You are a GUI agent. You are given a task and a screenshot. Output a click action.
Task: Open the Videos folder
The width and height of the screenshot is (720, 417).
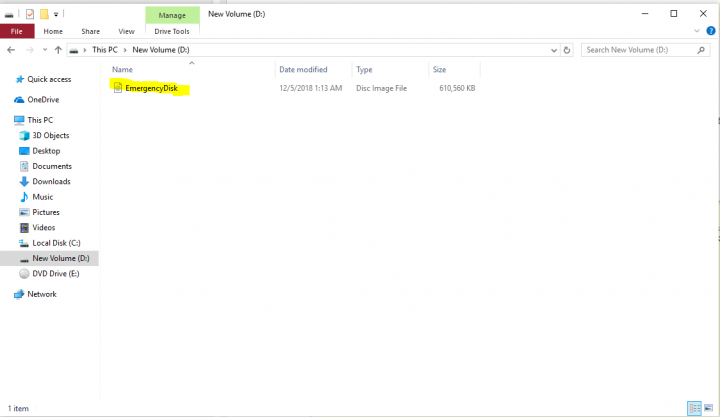(44, 227)
